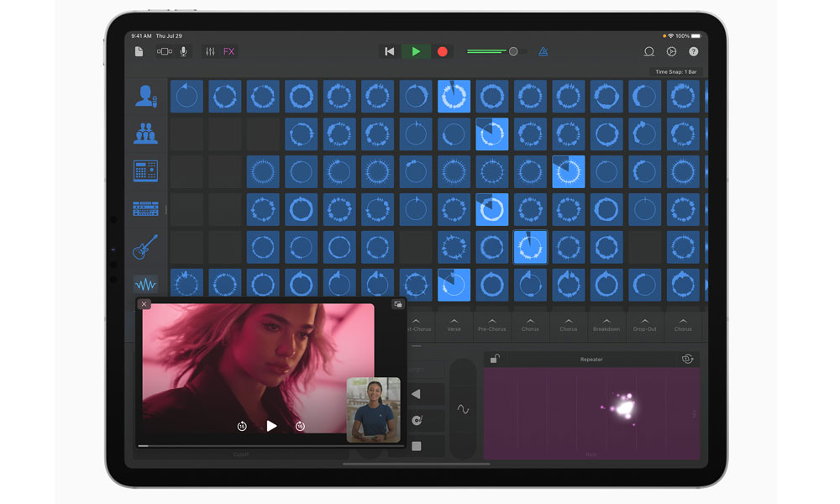Tap the turntable scratch FX button
Screen dimensions: 840x504
pyautogui.click(x=417, y=421)
